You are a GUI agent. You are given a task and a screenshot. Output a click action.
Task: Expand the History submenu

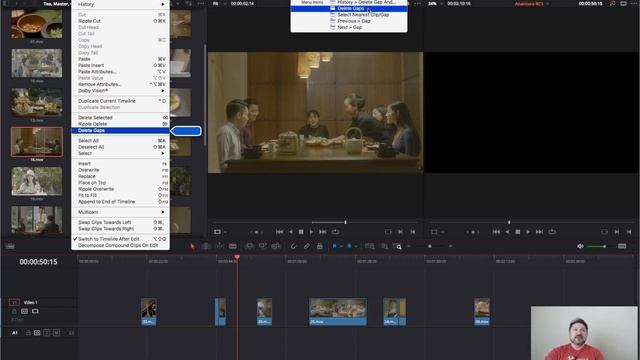pyautogui.click(x=120, y=4)
